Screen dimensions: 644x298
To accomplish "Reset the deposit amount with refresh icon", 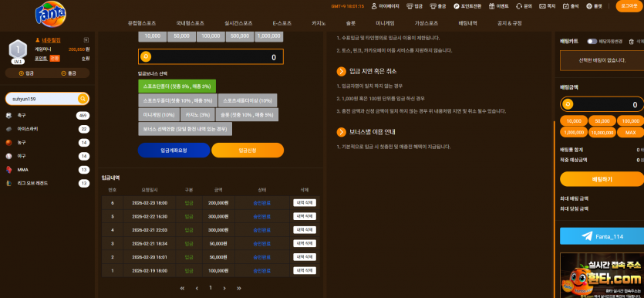I will (x=146, y=56).
